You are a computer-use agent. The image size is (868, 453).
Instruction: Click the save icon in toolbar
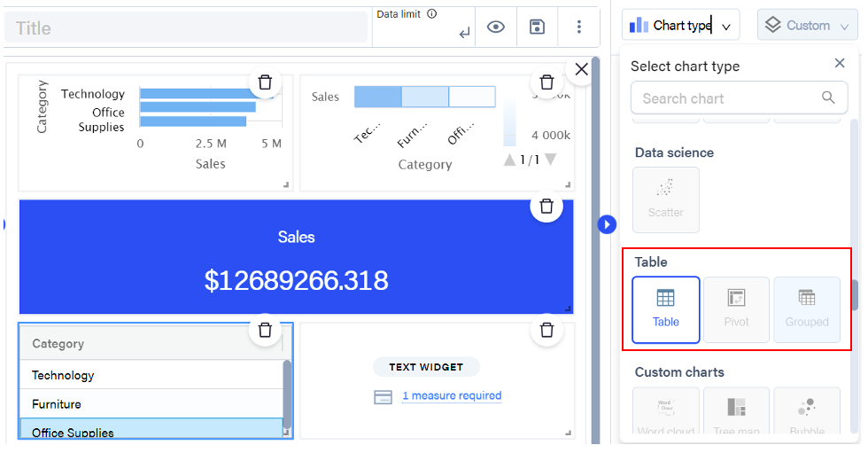(x=537, y=27)
